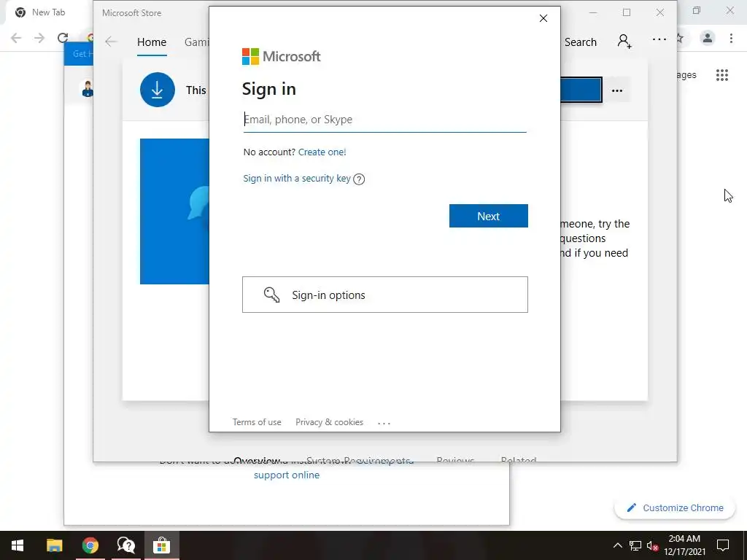Viewport: 747px width, 560px height.
Task: Open the Terms of use link
Action: [257, 422]
